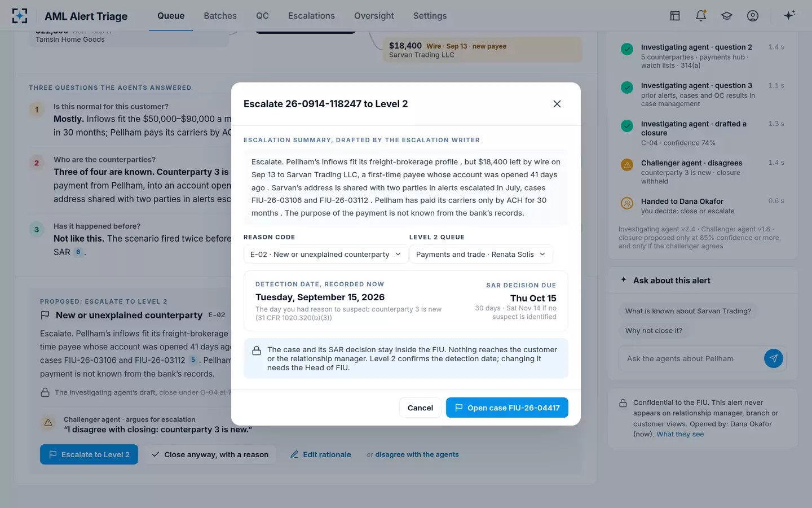Open the Reason code dropdown E-02
The height and width of the screenshot is (508, 812).
click(326, 255)
